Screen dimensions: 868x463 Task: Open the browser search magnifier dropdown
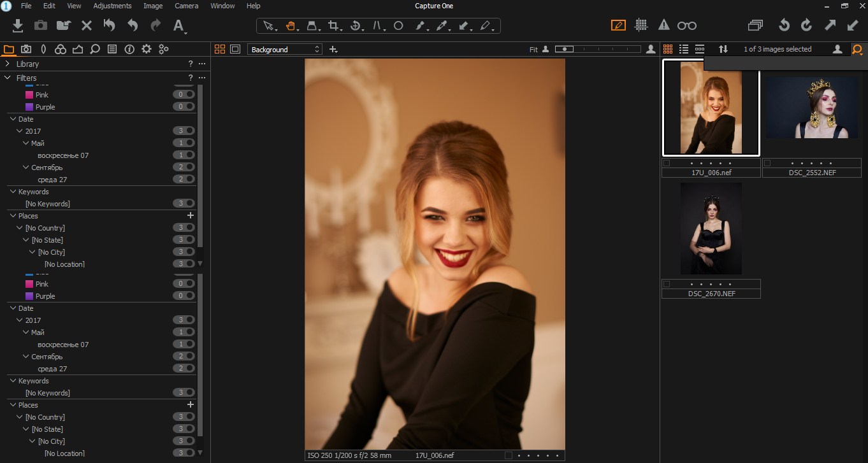pyautogui.click(x=858, y=49)
